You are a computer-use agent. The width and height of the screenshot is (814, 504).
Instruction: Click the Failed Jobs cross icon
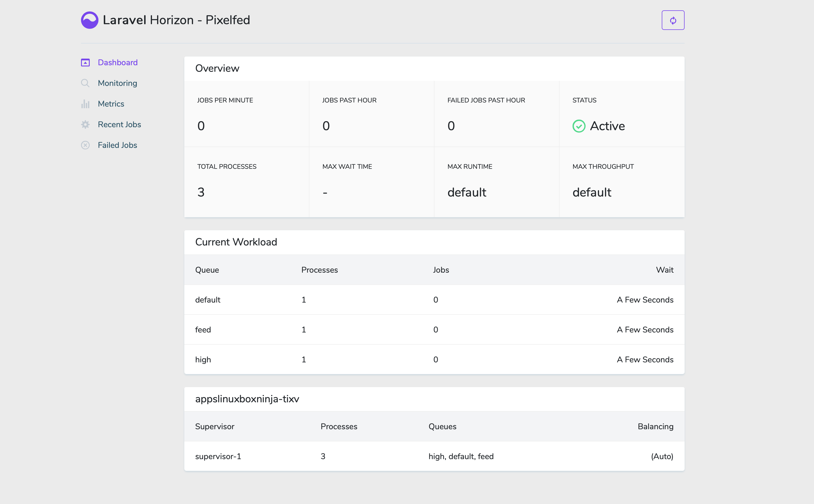(85, 145)
